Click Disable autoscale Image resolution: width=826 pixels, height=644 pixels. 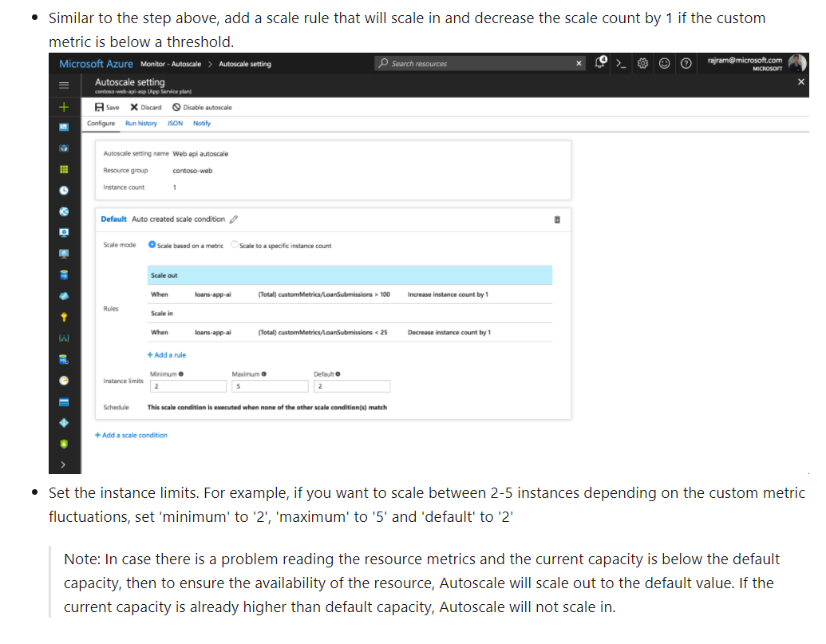pyautogui.click(x=202, y=108)
